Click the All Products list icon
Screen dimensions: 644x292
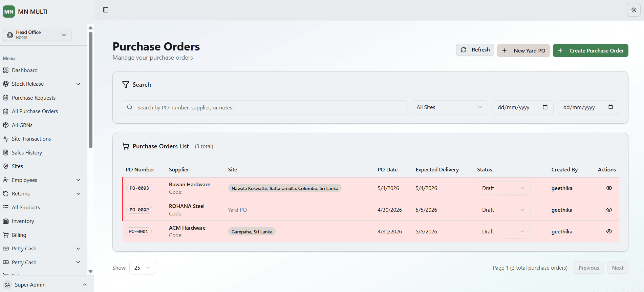(x=6, y=207)
